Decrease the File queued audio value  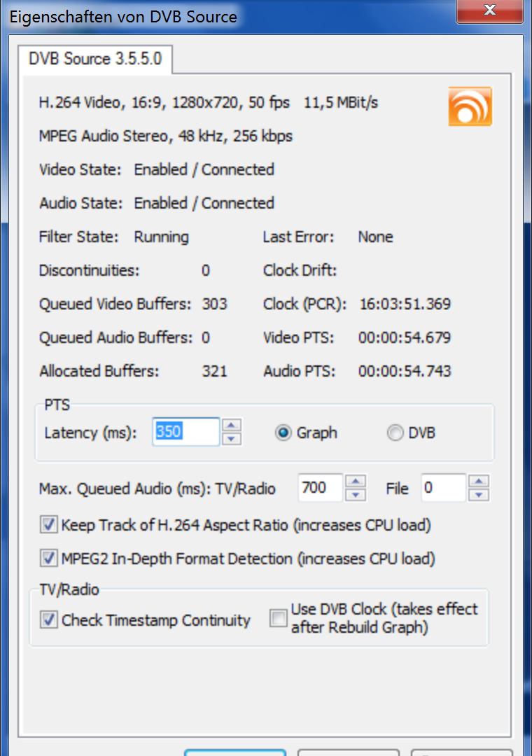[479, 495]
